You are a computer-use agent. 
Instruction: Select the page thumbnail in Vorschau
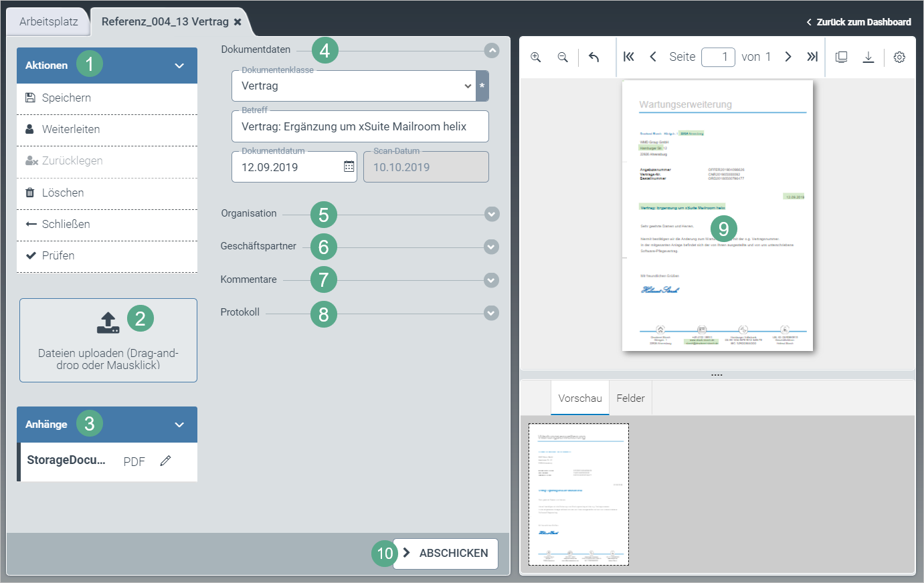pos(578,494)
